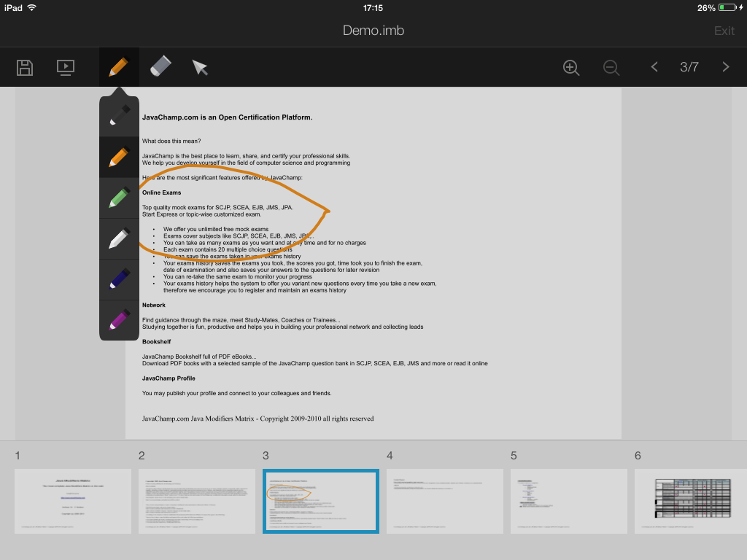
Task: Tap the "Online Exams" heading
Action: point(161,192)
